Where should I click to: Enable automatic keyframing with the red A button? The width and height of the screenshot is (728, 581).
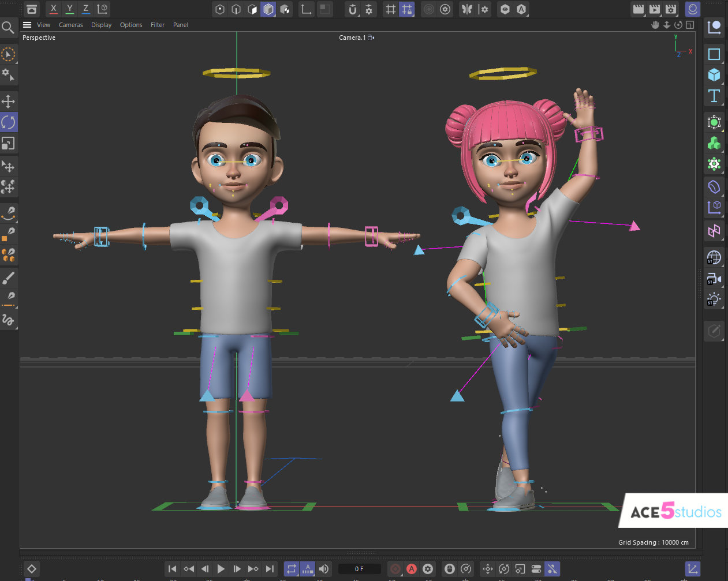coord(412,568)
